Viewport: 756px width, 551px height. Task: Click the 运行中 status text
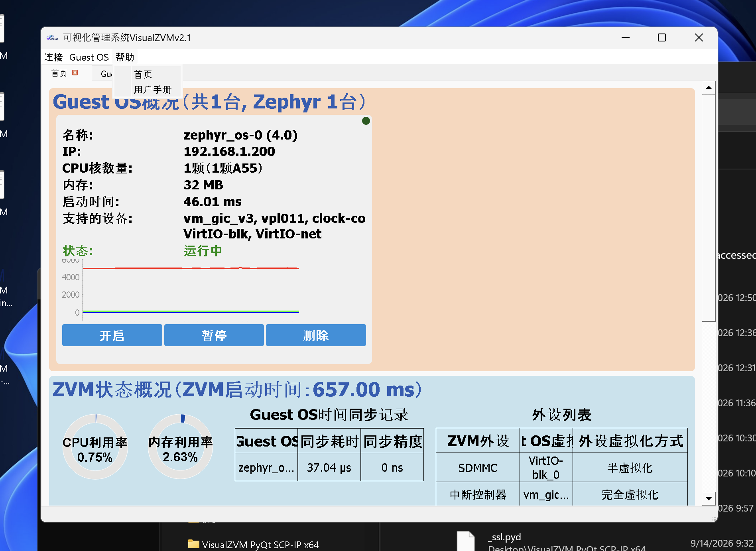[203, 251]
